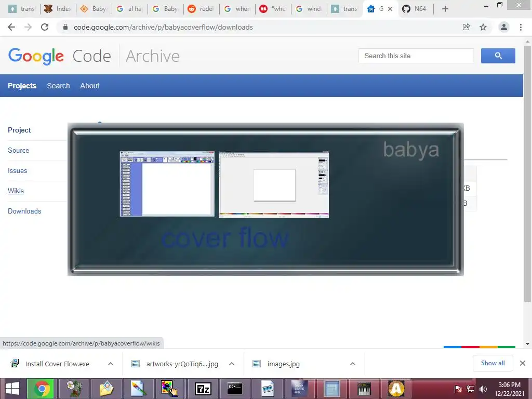Click the blue site search magnifier button

click(498, 56)
